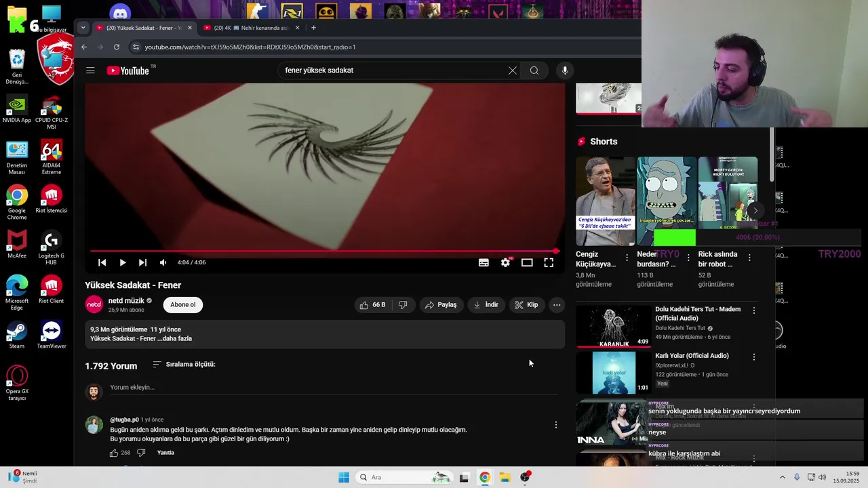Start voice search with the microphone
This screenshot has height=488, width=868.
[565, 70]
